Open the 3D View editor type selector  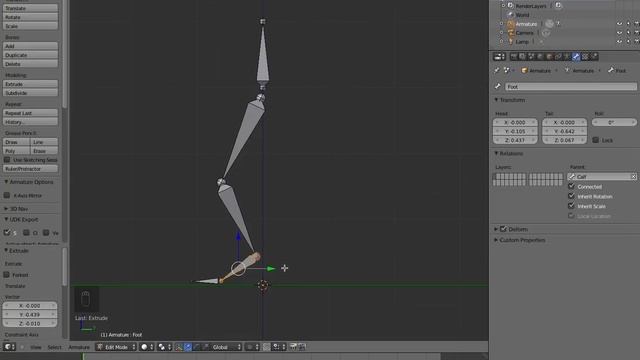point(9,347)
